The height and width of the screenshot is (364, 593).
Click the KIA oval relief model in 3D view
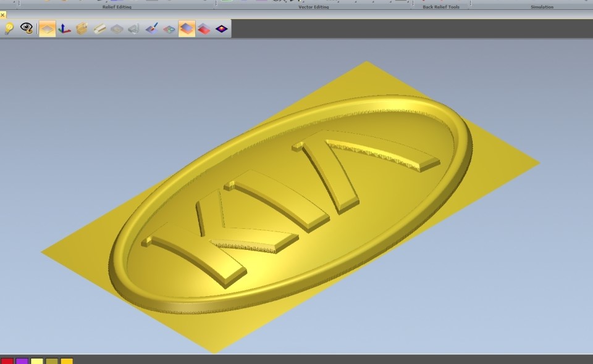click(x=290, y=205)
